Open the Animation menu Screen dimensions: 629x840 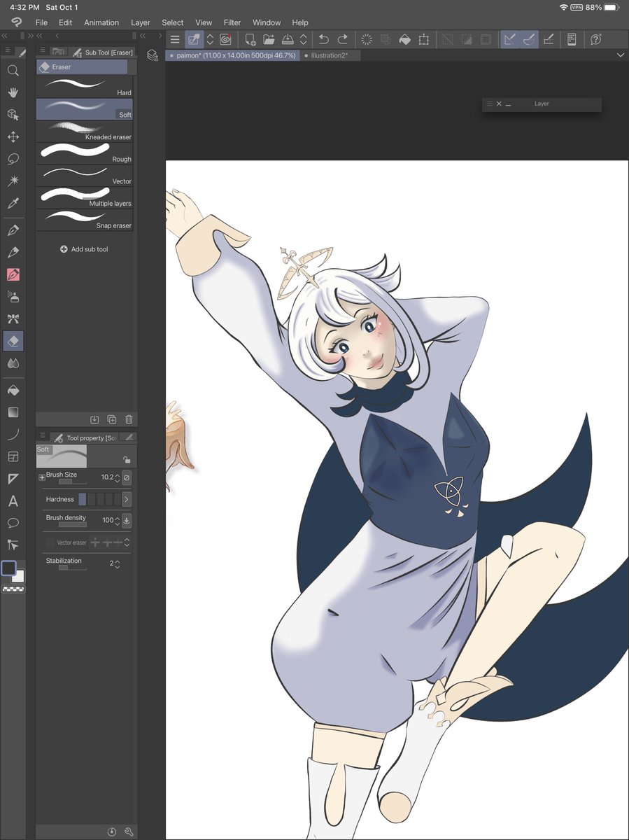point(101,22)
